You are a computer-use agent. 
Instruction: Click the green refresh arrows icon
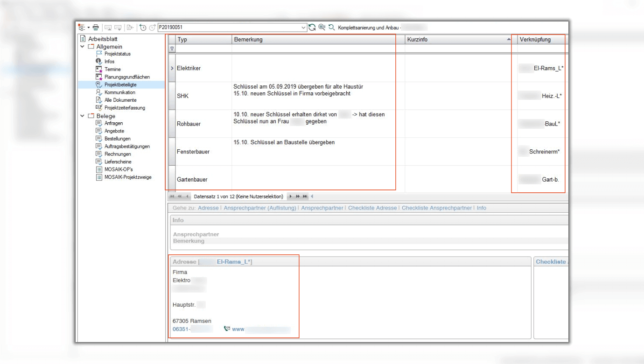coord(312,28)
